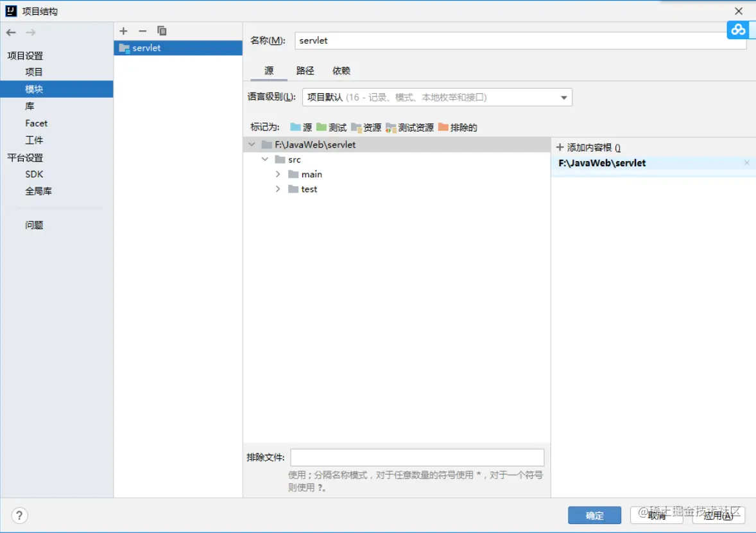The image size is (756, 533).
Task: Click the blue cloud icon at top right
Action: click(737, 30)
